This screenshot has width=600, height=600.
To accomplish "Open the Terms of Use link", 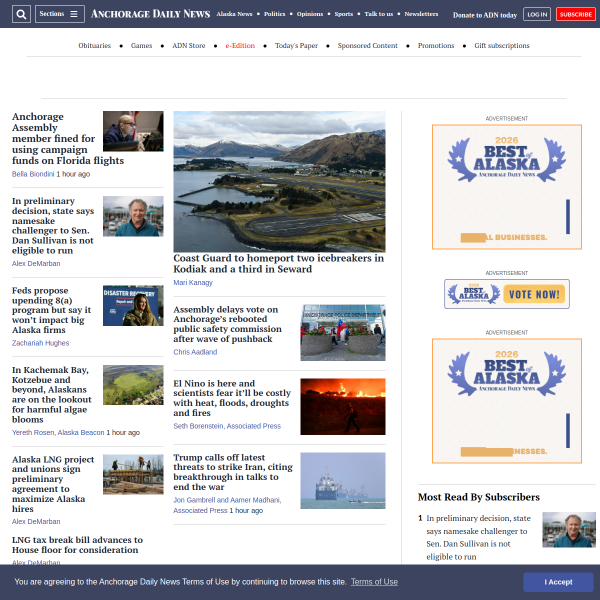I will [x=374, y=582].
